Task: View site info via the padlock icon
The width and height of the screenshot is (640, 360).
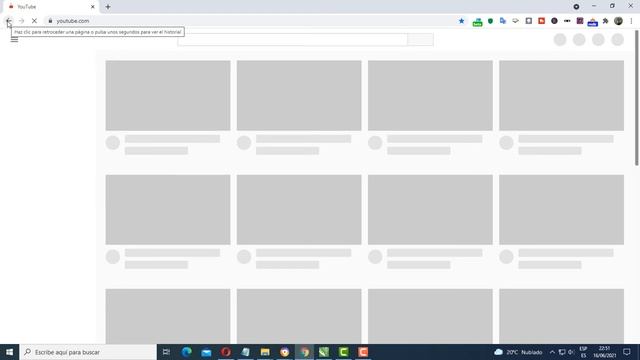Action: click(50, 21)
